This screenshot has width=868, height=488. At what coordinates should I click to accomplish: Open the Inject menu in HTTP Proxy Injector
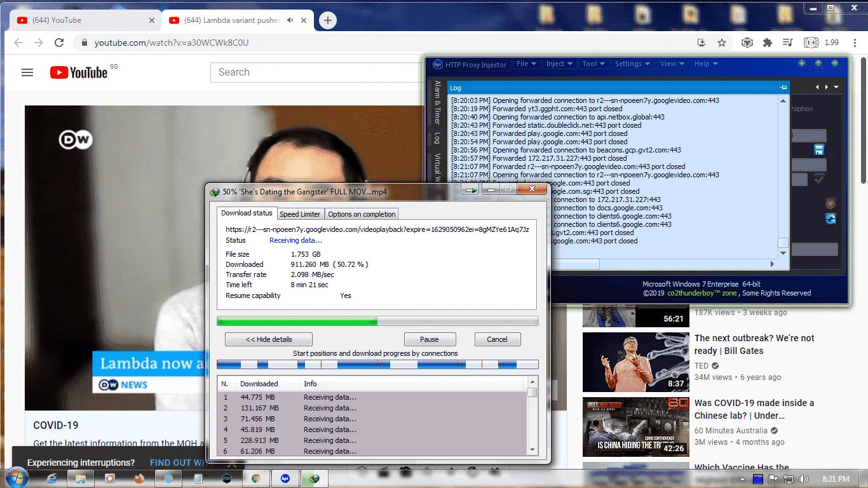(559, 64)
